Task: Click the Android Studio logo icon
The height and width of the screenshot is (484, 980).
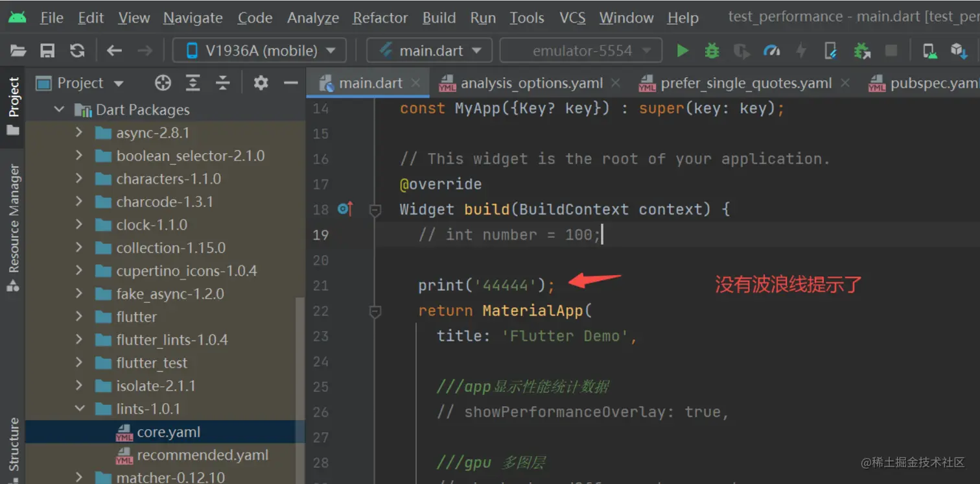Action: [17, 17]
